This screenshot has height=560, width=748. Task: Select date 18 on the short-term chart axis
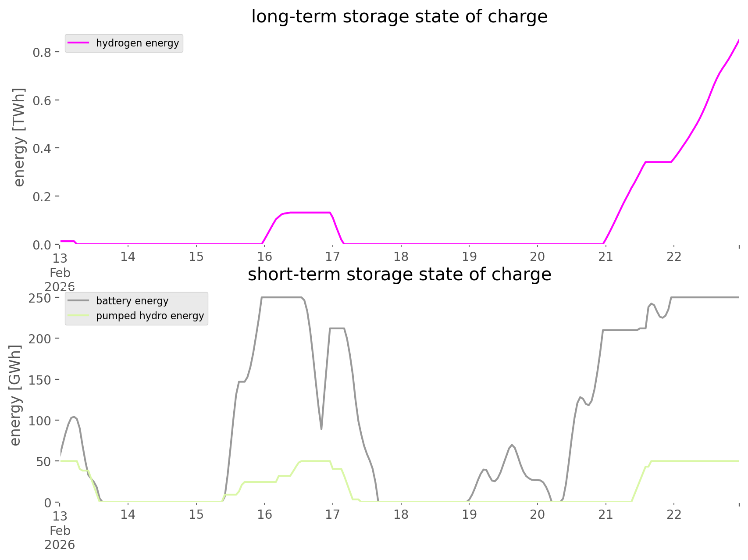pos(401,514)
